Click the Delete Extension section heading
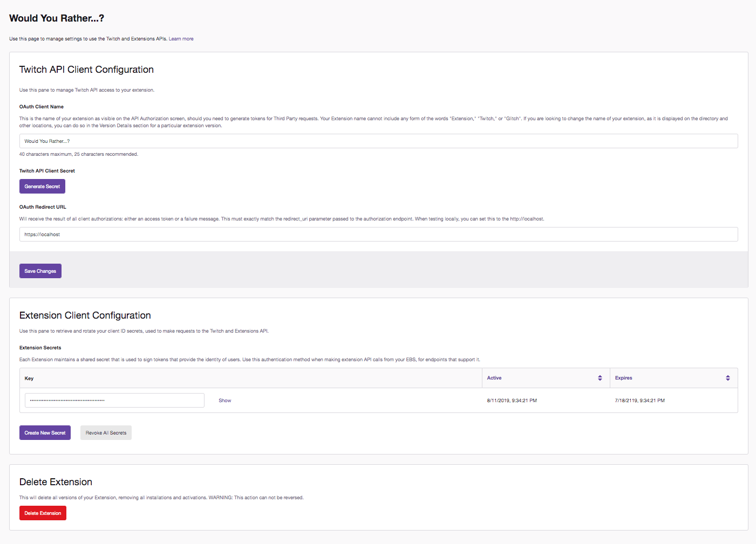Viewport: 756px width, 544px height. [x=56, y=482]
